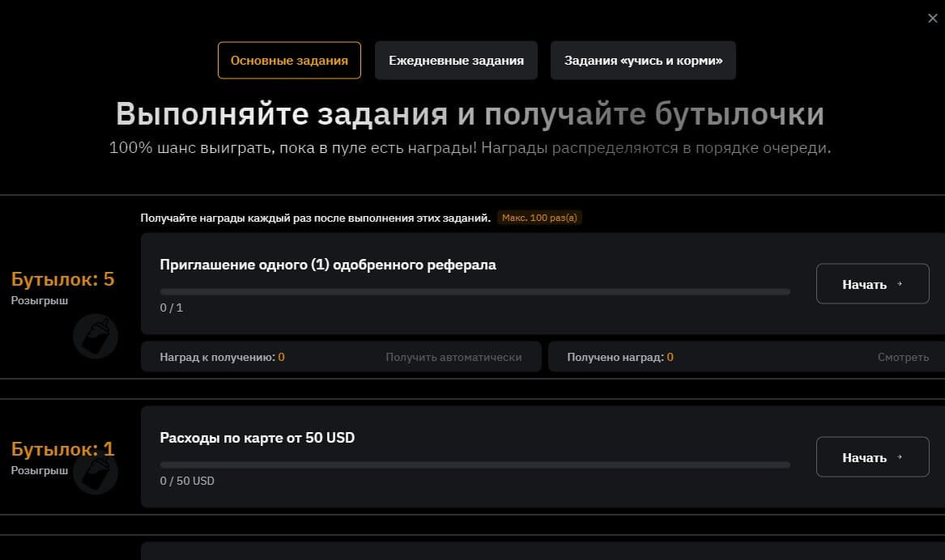This screenshot has height=560, width=945.
Task: Click the referral task progress bar
Action: (475, 291)
